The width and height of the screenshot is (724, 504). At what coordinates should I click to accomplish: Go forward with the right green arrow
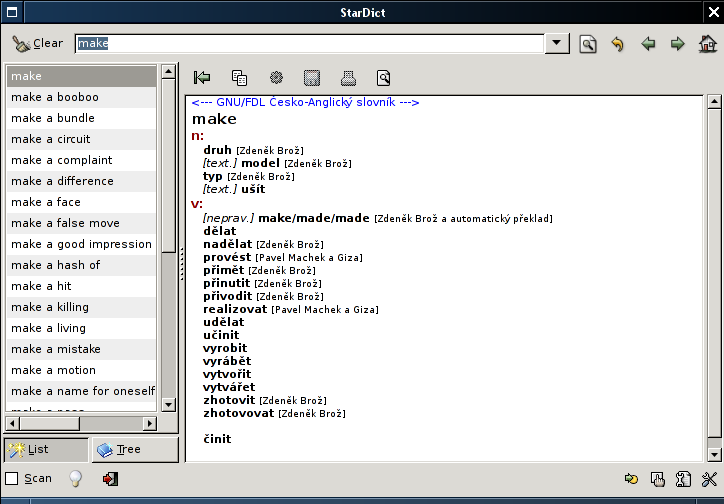[x=677, y=44]
